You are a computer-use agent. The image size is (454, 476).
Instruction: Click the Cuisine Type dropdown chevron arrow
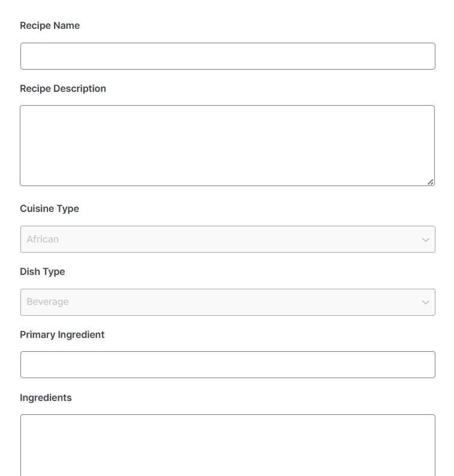tap(425, 240)
